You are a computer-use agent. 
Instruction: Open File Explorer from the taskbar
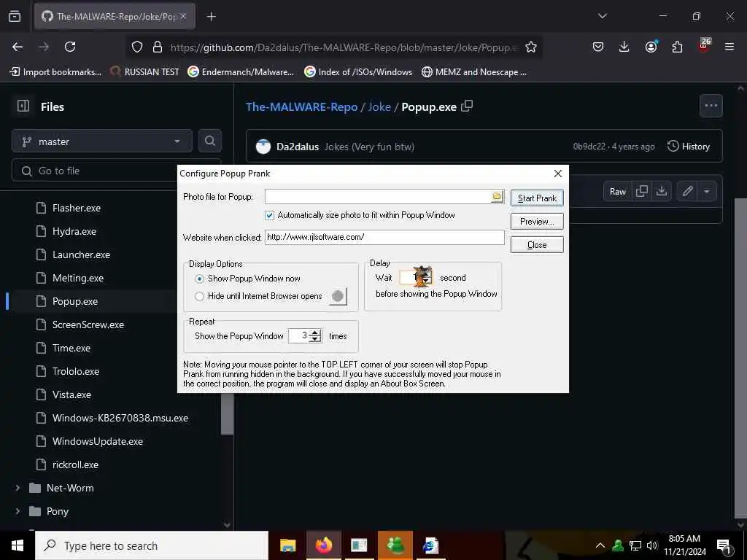287,545
